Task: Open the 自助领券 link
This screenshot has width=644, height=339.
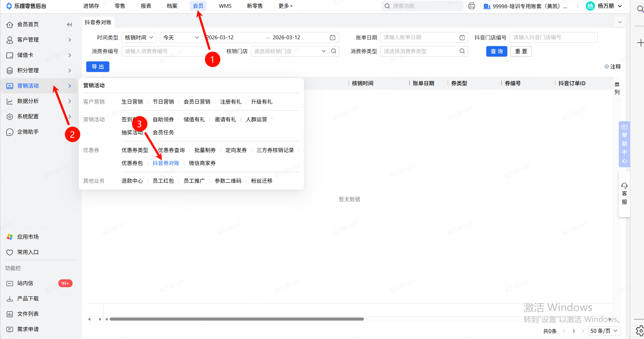Action: coord(163,120)
